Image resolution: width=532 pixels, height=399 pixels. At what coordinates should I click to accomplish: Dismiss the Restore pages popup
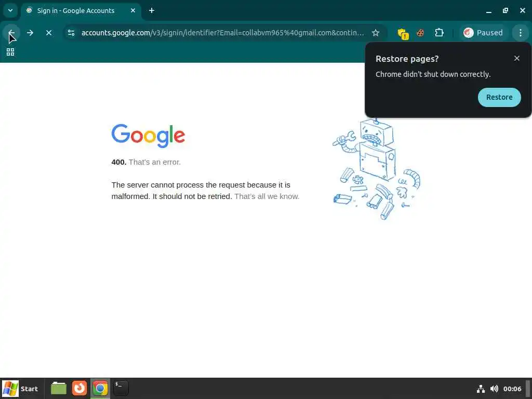point(517,58)
